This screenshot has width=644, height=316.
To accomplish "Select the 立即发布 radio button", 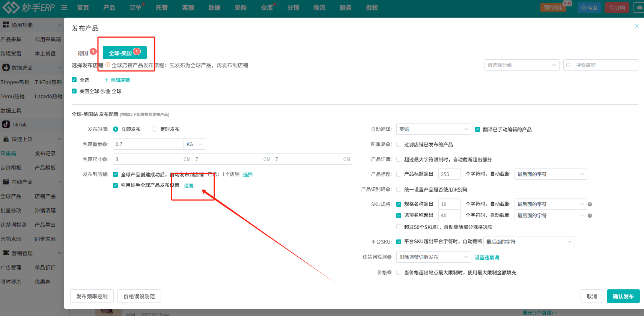I will (x=116, y=129).
